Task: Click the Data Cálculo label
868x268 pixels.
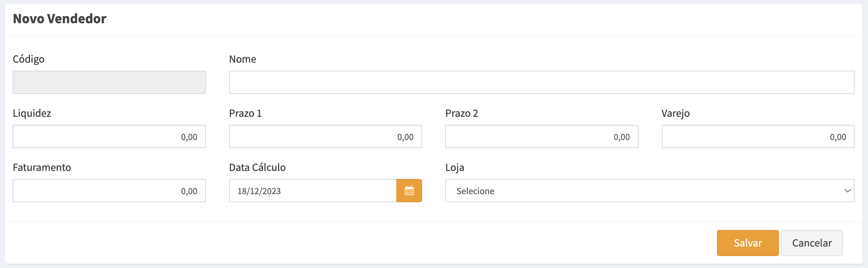Action: point(257,167)
